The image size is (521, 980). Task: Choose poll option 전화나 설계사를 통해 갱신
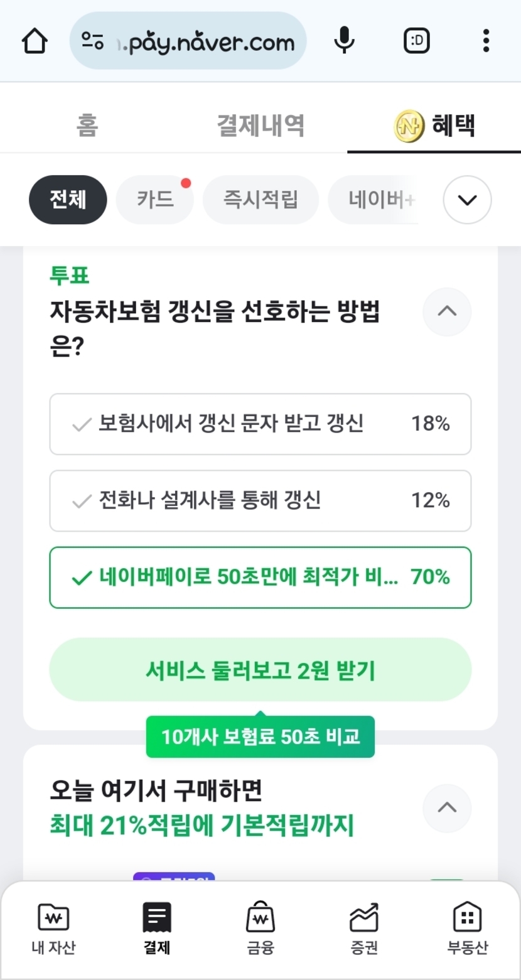[260, 501]
